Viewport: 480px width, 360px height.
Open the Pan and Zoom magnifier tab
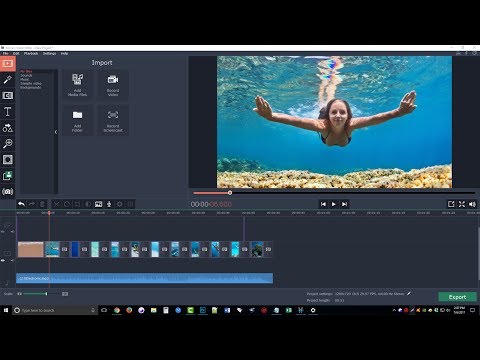tap(8, 144)
